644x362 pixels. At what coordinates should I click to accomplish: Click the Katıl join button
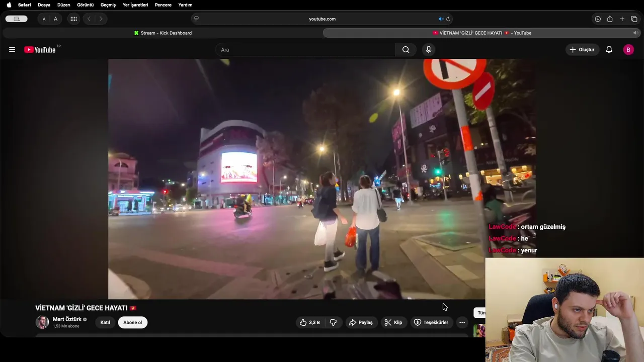point(105,323)
